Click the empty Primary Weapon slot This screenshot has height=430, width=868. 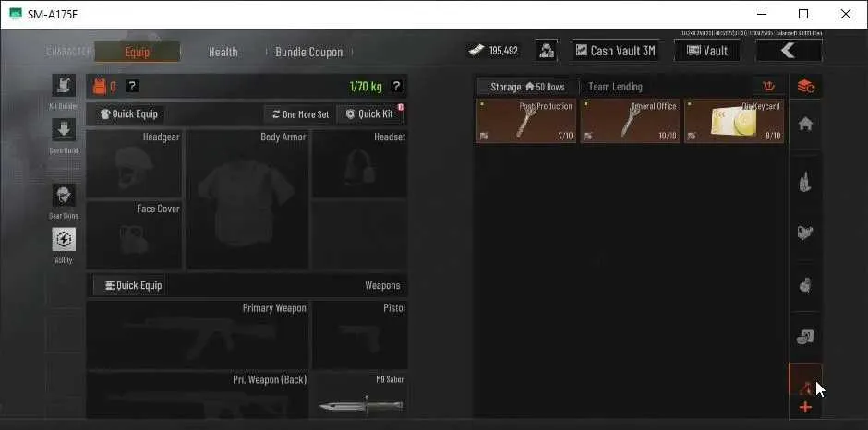click(198, 335)
